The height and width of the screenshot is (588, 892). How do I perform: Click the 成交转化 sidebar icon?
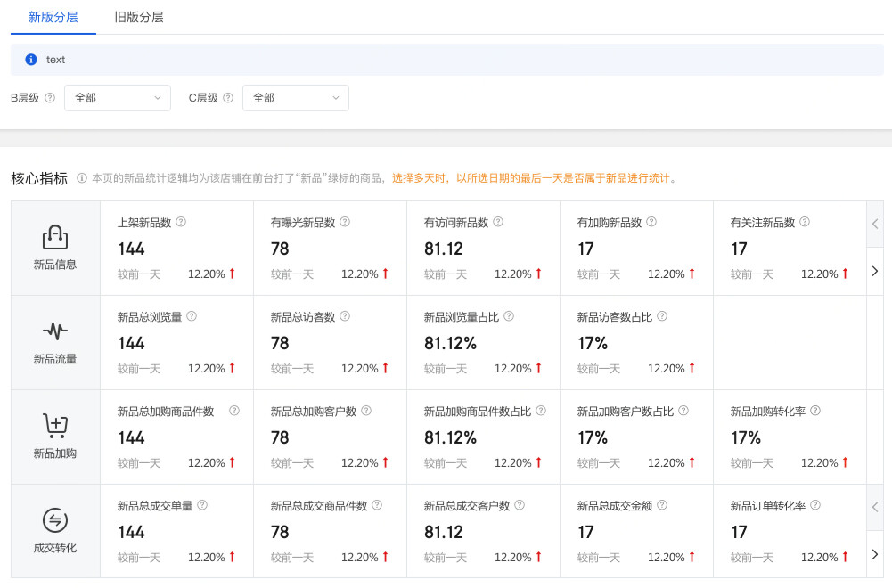54,520
